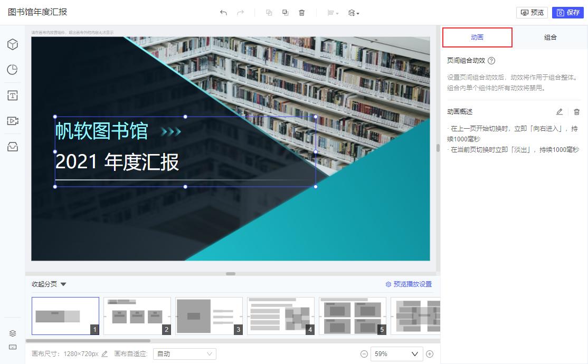588x364 pixels.
Task: Select the text component icon in sidebar
Action: point(13,95)
